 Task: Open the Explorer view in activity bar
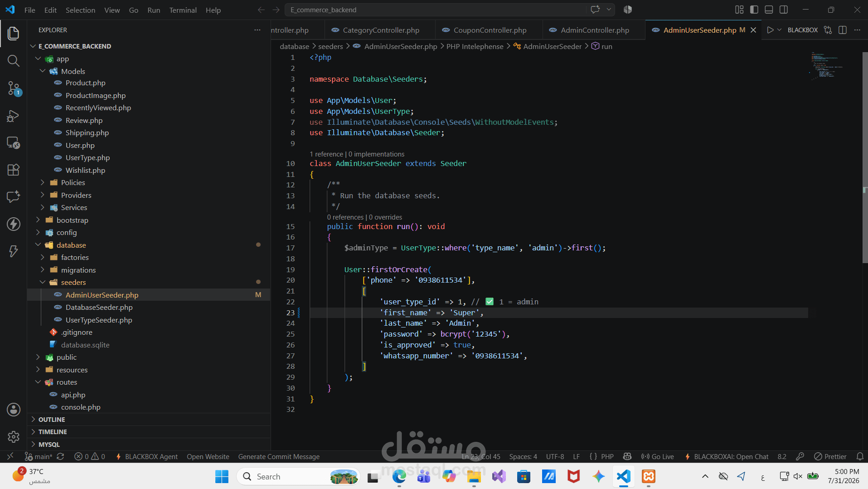click(14, 33)
